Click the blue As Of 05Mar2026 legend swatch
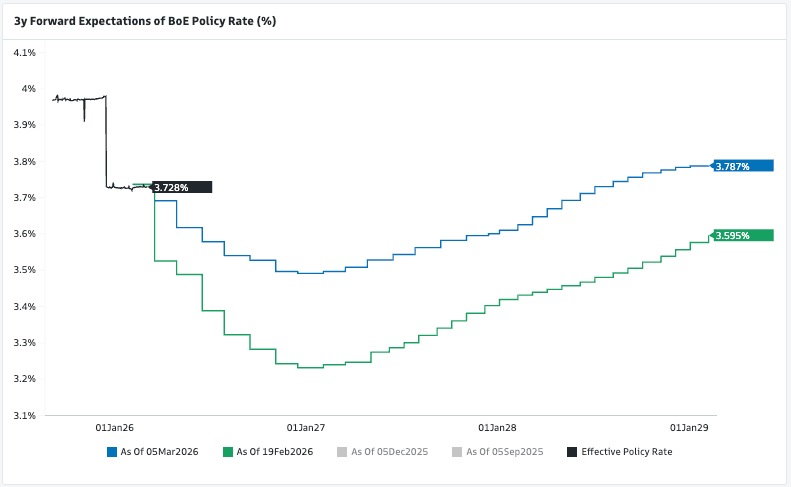 click(111, 452)
